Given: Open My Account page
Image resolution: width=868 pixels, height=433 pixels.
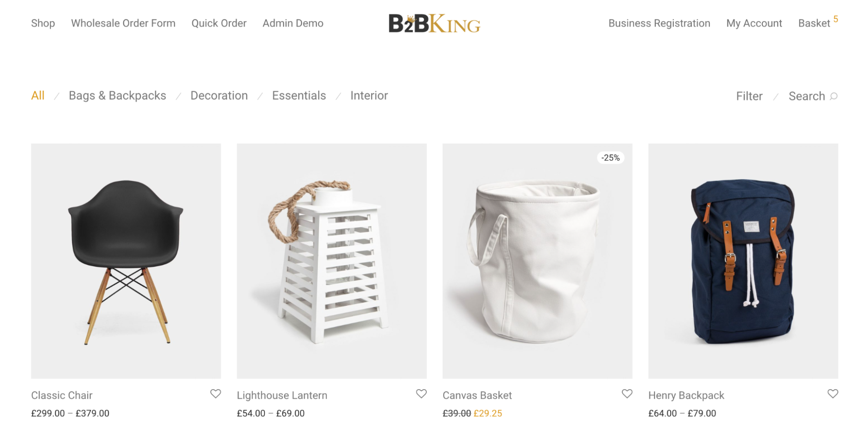Looking at the screenshot, I should pyautogui.click(x=754, y=23).
